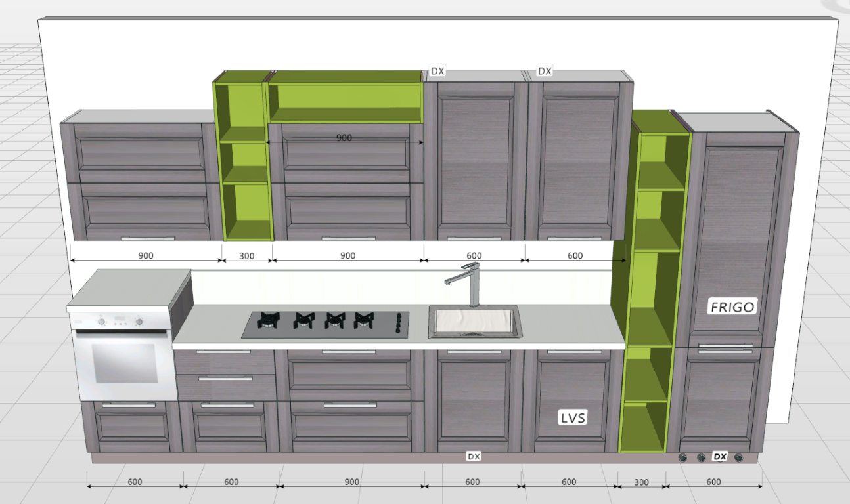Click the 300 dimension under the narrow green wall shelf
Screen dimensions: 850x504
pos(246,256)
